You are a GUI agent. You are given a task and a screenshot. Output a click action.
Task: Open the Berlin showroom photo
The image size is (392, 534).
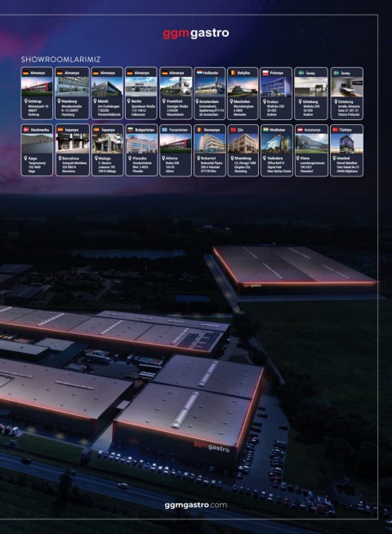pos(141,87)
